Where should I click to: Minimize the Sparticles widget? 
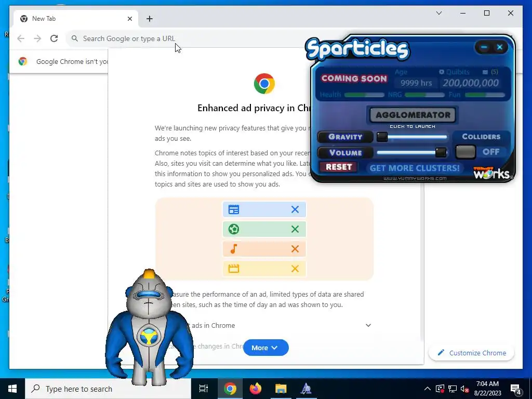484,47
